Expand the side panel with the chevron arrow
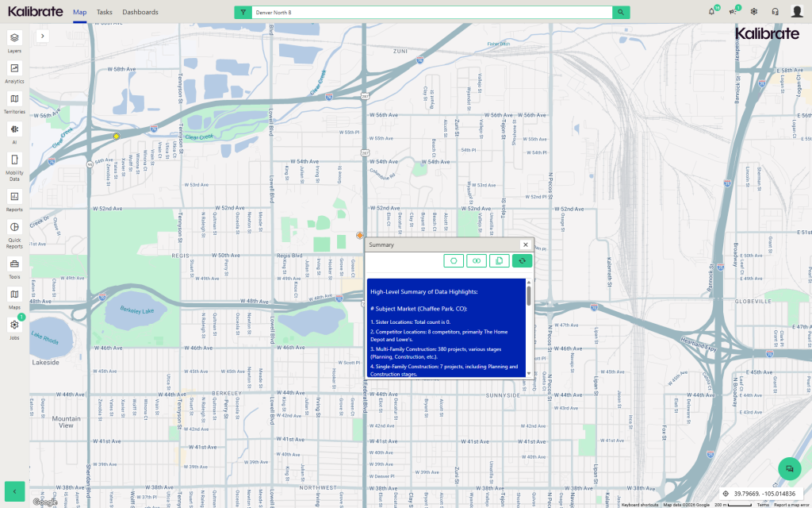This screenshot has height=508, width=812. tap(42, 36)
